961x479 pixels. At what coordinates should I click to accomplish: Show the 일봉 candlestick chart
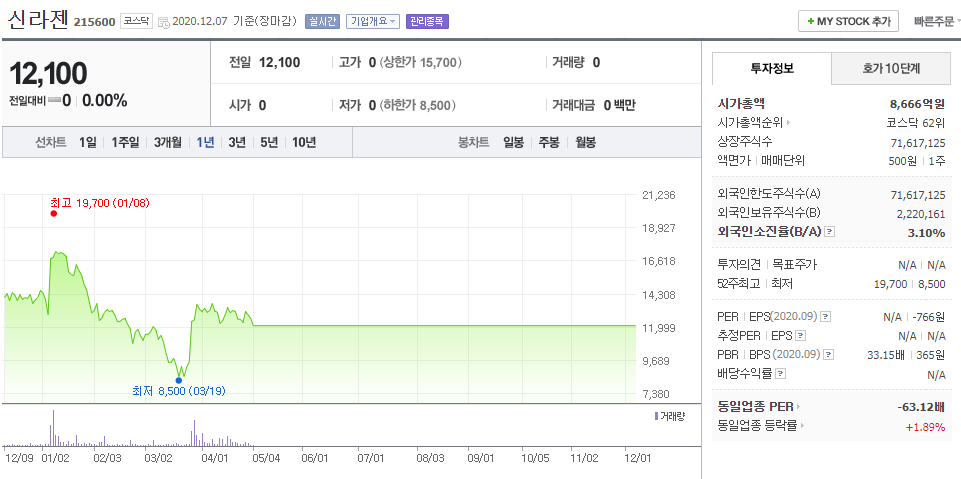[x=514, y=143]
